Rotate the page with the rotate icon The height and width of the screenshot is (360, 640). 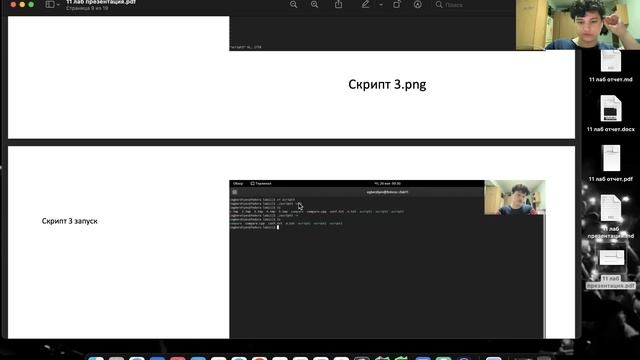pyautogui.click(x=396, y=4)
